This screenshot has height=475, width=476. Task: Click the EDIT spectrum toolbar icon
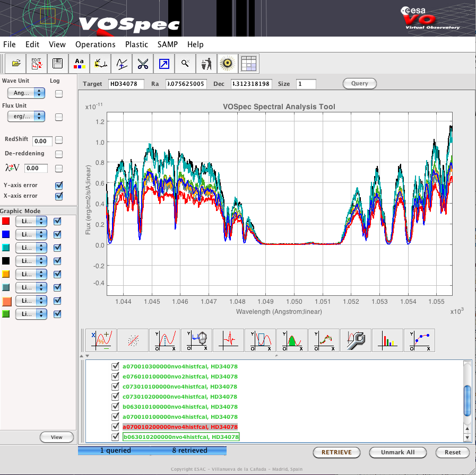click(x=37, y=64)
